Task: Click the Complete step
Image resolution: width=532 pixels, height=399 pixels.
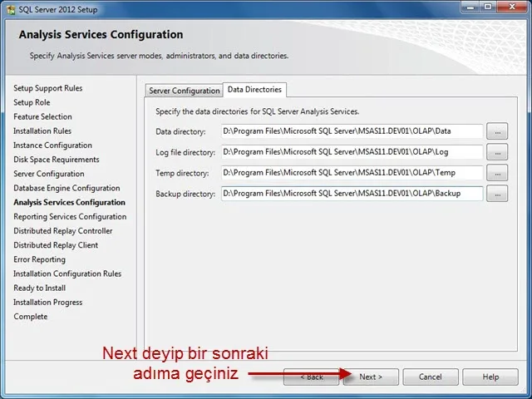Action: click(31, 316)
